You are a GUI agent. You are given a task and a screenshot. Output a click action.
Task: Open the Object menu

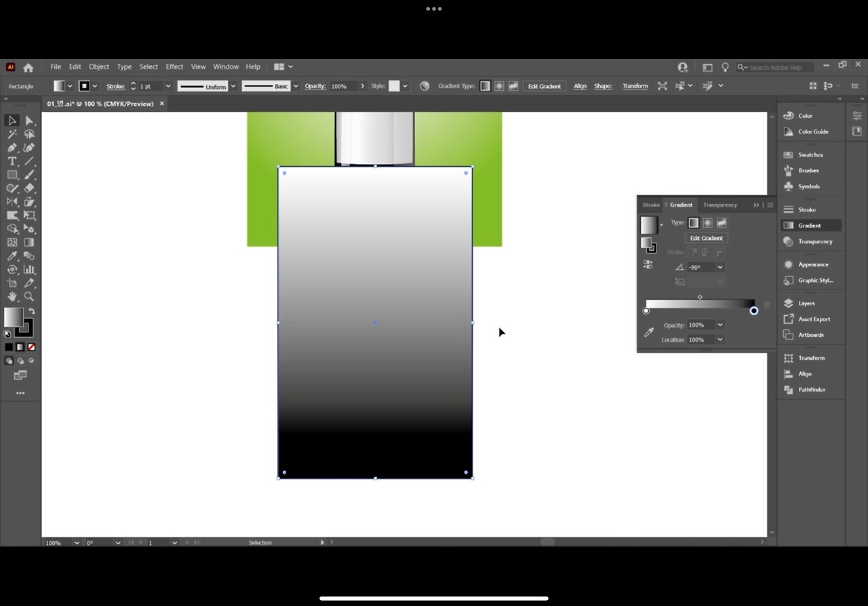point(99,66)
